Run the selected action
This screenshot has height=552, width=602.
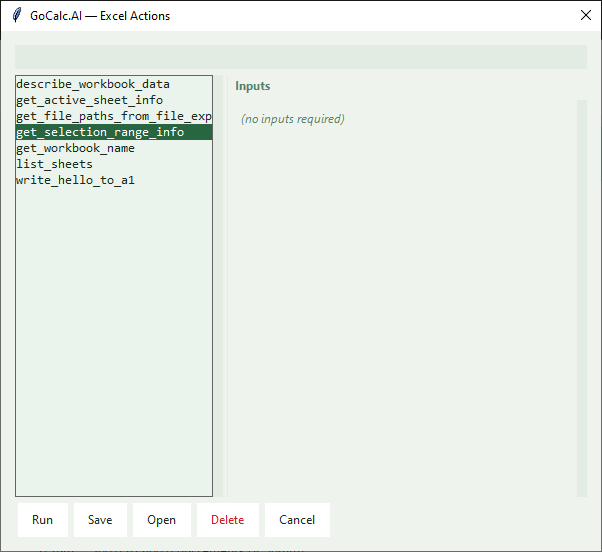(x=43, y=520)
